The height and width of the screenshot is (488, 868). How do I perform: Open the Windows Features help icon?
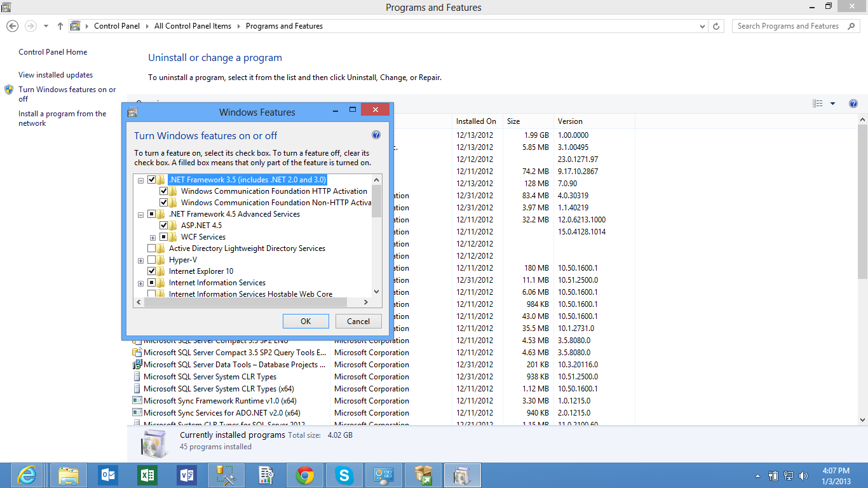376,135
